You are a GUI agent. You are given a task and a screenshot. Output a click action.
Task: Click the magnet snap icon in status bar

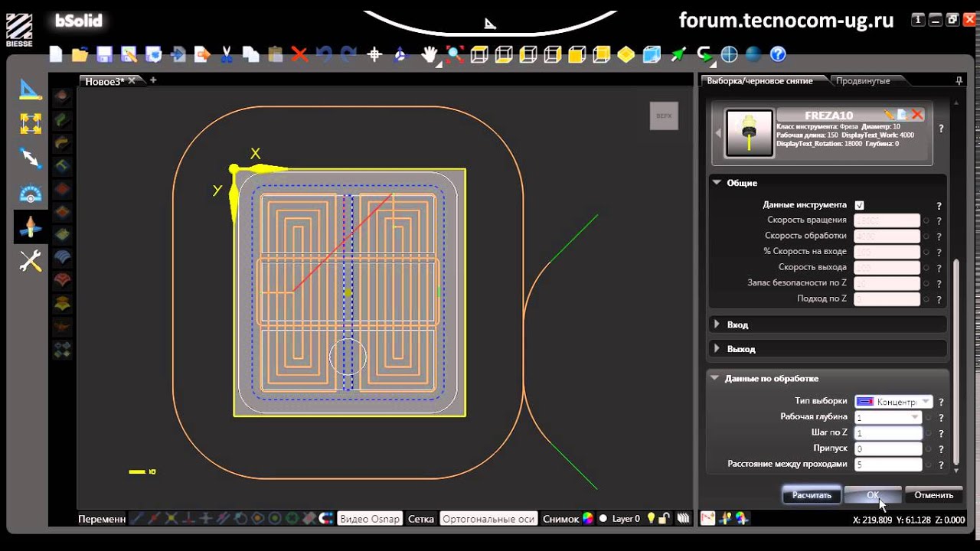[x=325, y=518]
